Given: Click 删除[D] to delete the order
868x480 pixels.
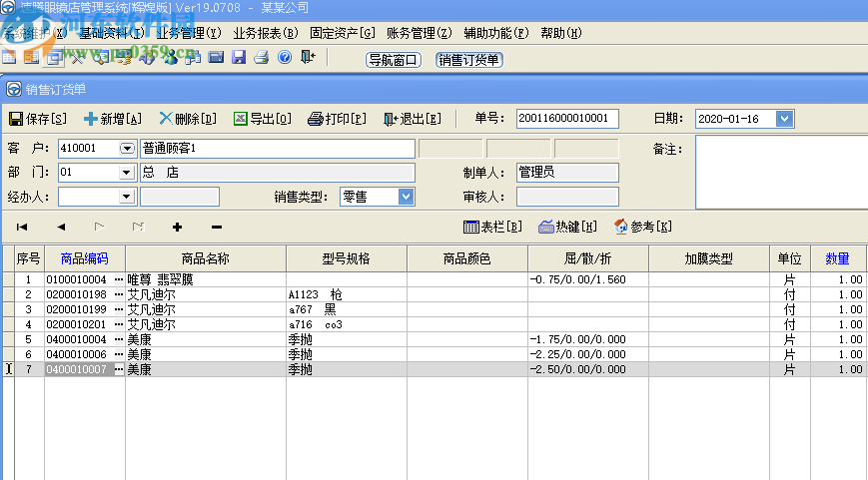Looking at the screenshot, I should tap(188, 119).
